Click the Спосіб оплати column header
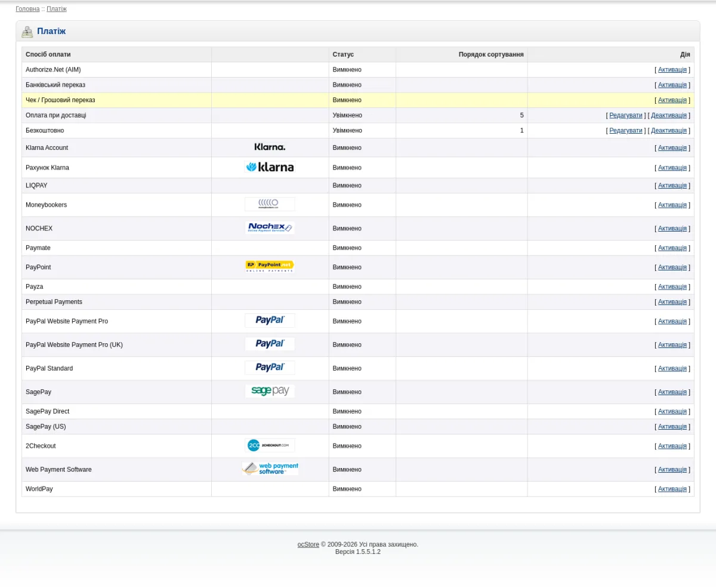The image size is (716, 588). [48, 54]
